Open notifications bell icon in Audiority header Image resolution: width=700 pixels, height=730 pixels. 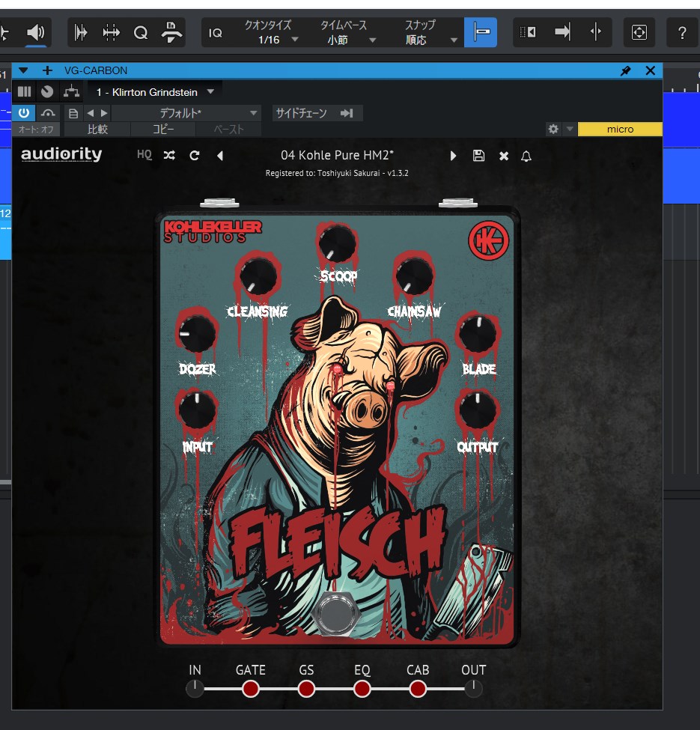click(x=526, y=156)
